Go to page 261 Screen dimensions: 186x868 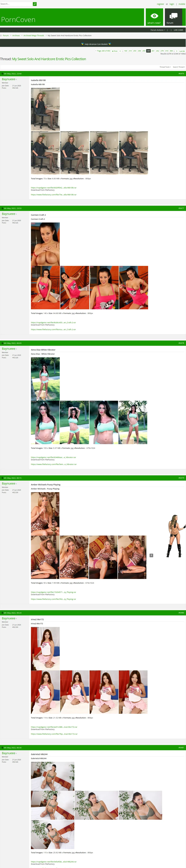point(153,51)
